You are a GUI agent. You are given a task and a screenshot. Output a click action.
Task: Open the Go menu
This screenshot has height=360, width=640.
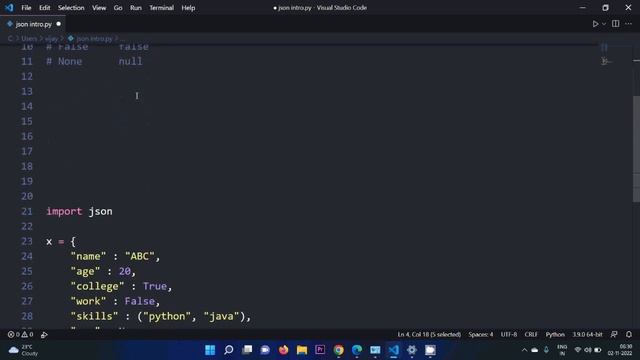(x=118, y=8)
